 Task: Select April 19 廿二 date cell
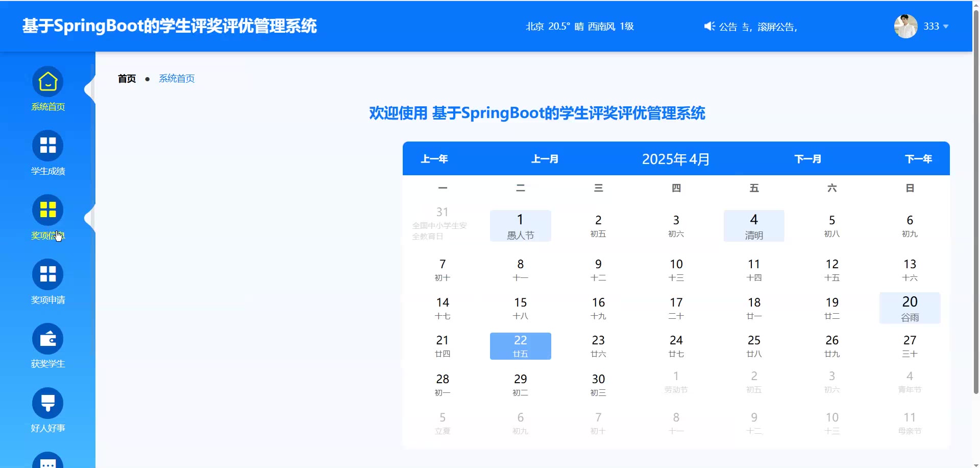[832, 308]
